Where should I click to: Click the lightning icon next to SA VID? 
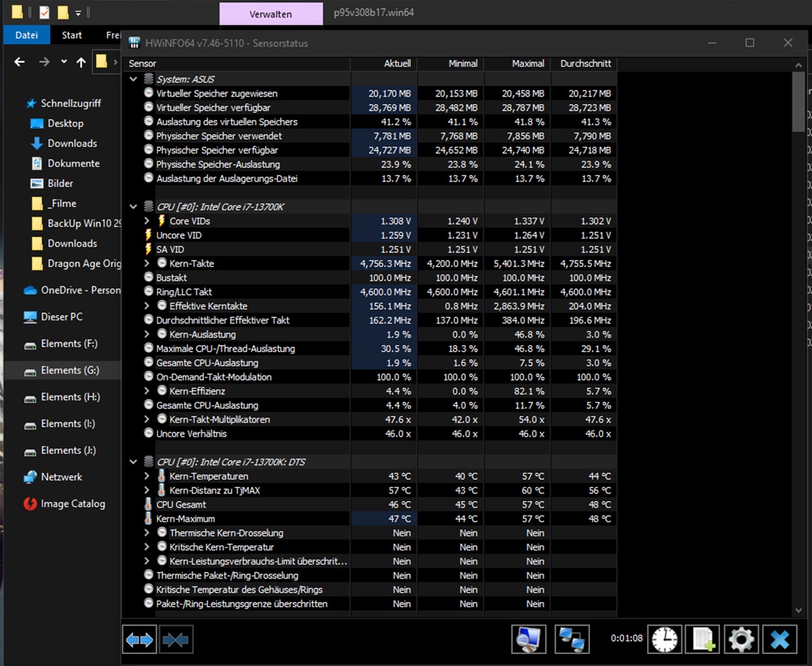[148, 249]
